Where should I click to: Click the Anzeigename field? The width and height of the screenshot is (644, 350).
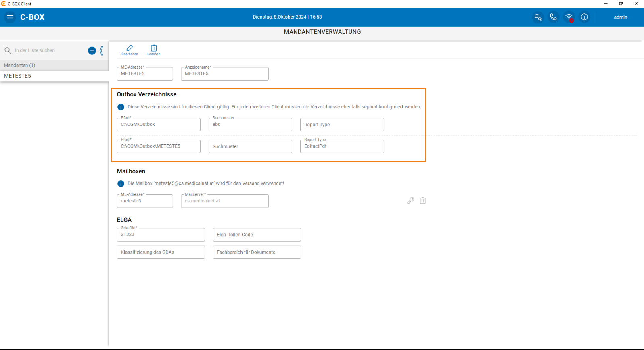coord(225,74)
